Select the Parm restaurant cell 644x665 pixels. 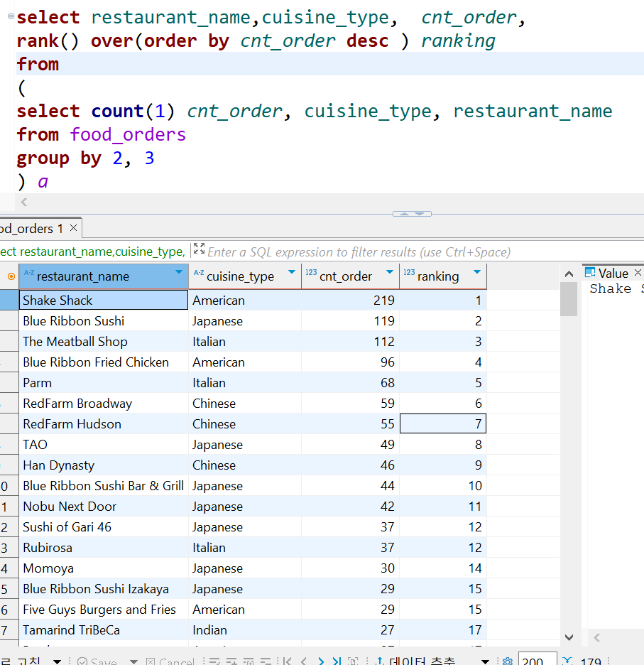tap(104, 383)
